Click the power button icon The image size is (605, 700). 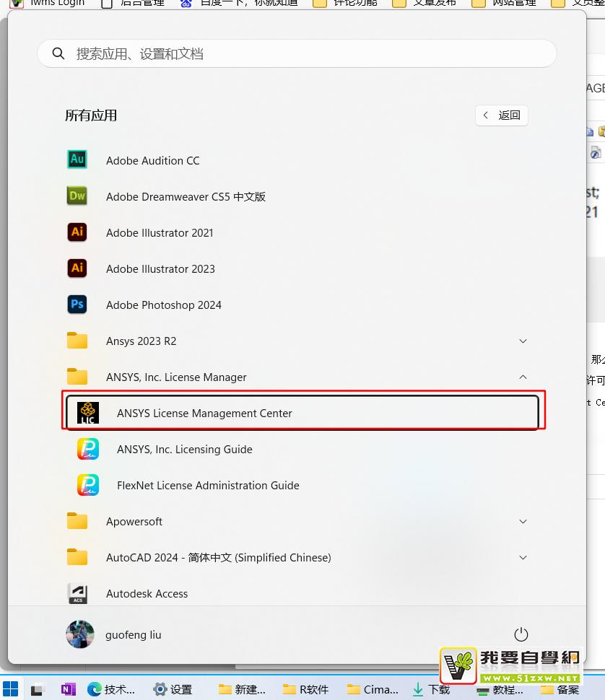(521, 634)
